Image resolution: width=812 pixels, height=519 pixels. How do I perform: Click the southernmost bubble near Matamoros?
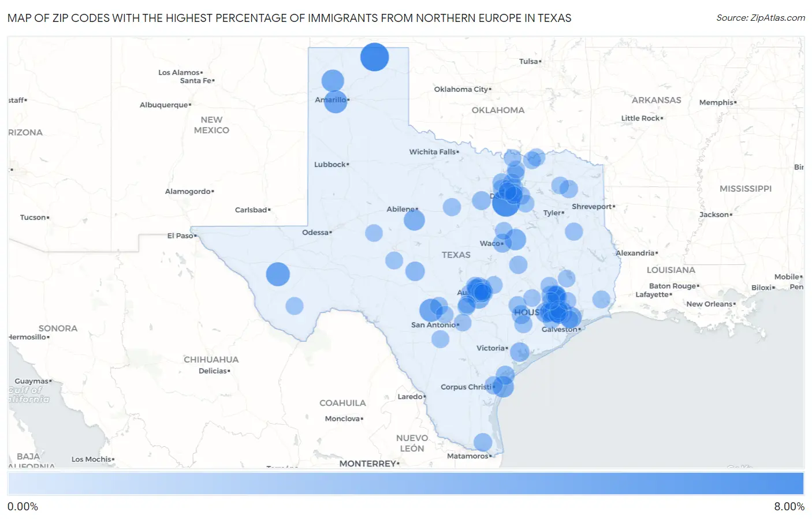483,442
